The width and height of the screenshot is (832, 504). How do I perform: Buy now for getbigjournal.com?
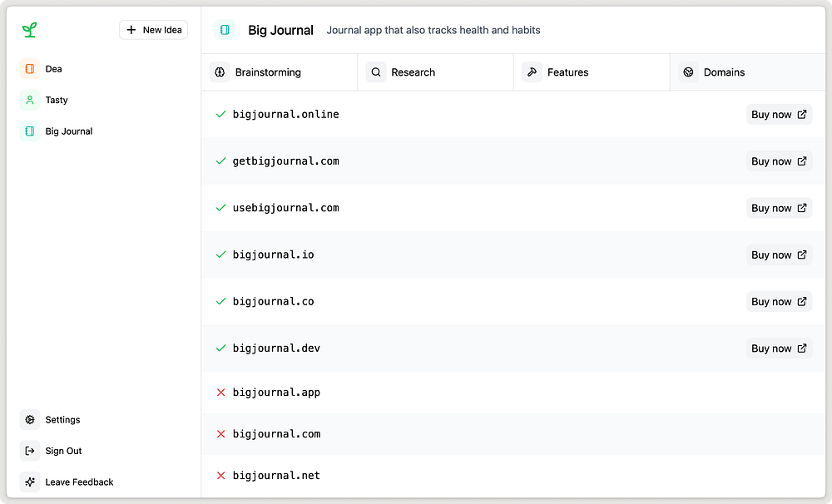(x=779, y=161)
